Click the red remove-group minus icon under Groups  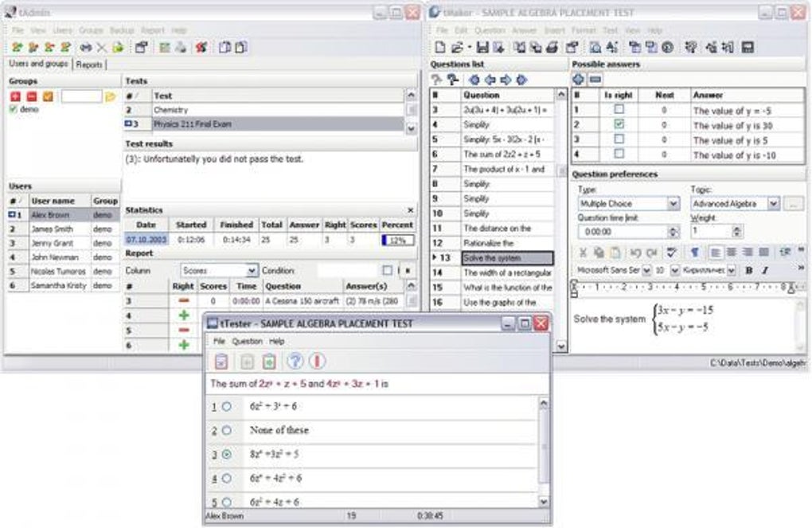click(x=32, y=96)
